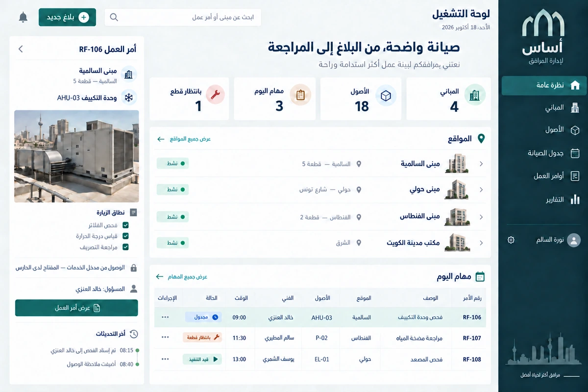588x392 pixels.
Task: Click the مكتب مدينة الكويت building thumbnail
Action: (x=457, y=243)
